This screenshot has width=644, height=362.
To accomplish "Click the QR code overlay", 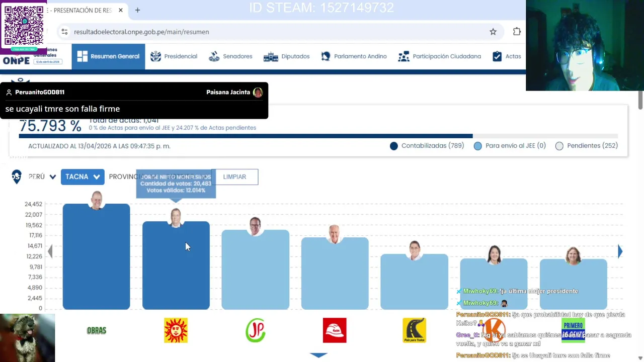I will click(23, 26).
